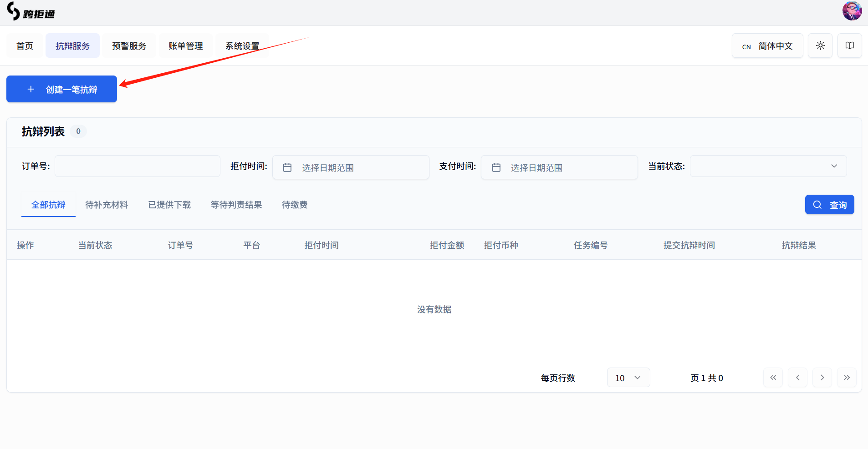The image size is (868, 449).
Task: Click the 查询 search button
Action: point(829,205)
